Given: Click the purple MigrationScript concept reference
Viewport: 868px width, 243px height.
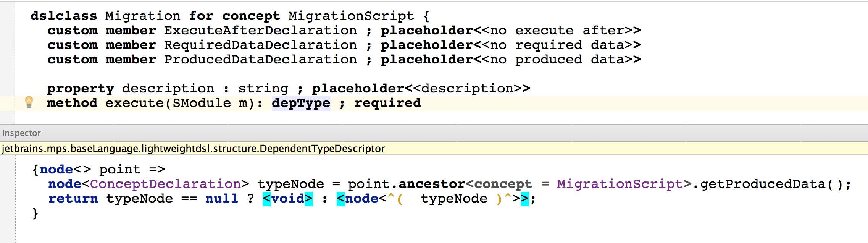Looking at the screenshot, I should point(619,184).
